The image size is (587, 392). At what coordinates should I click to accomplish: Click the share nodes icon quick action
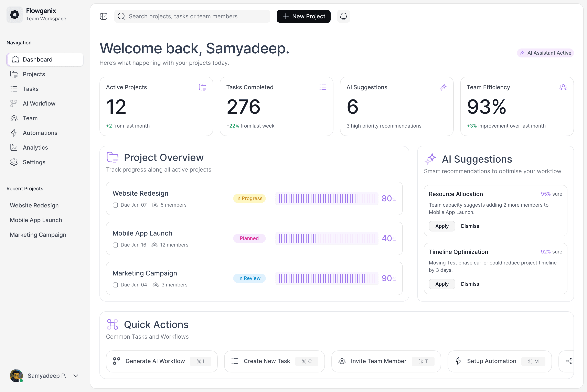[x=569, y=361]
